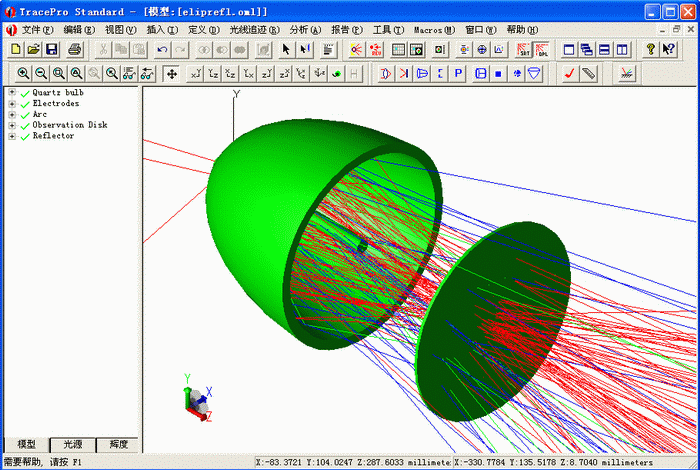Open the 视图(V) menu
This screenshot has width=700, height=470.
tap(121, 30)
